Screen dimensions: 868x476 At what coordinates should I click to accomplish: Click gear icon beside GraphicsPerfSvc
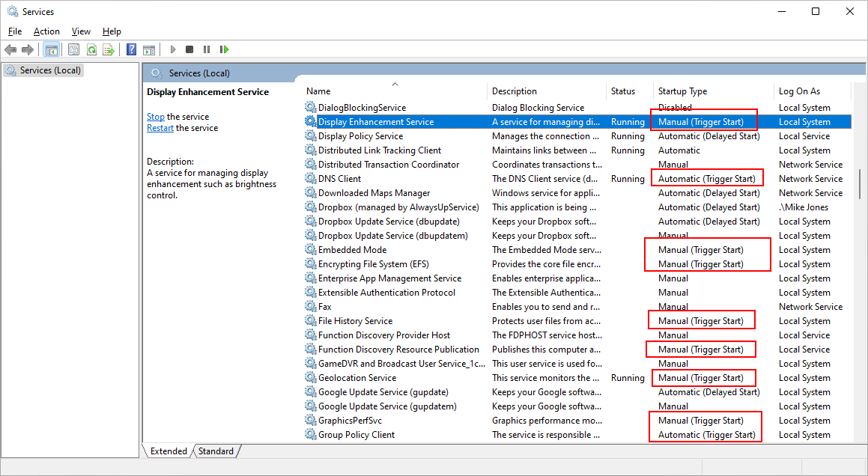tap(311, 420)
